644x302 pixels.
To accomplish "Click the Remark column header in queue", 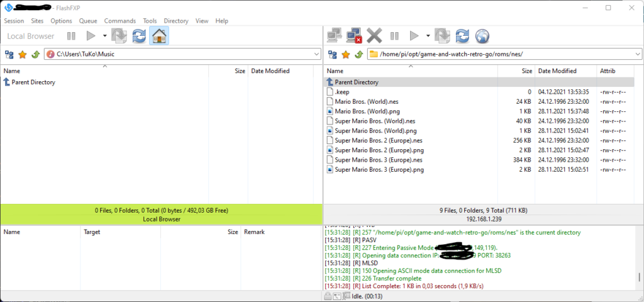I will pyautogui.click(x=281, y=232).
